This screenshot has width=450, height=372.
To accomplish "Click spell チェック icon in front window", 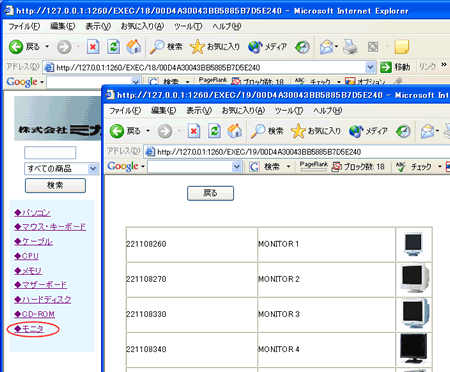I will click(x=401, y=166).
